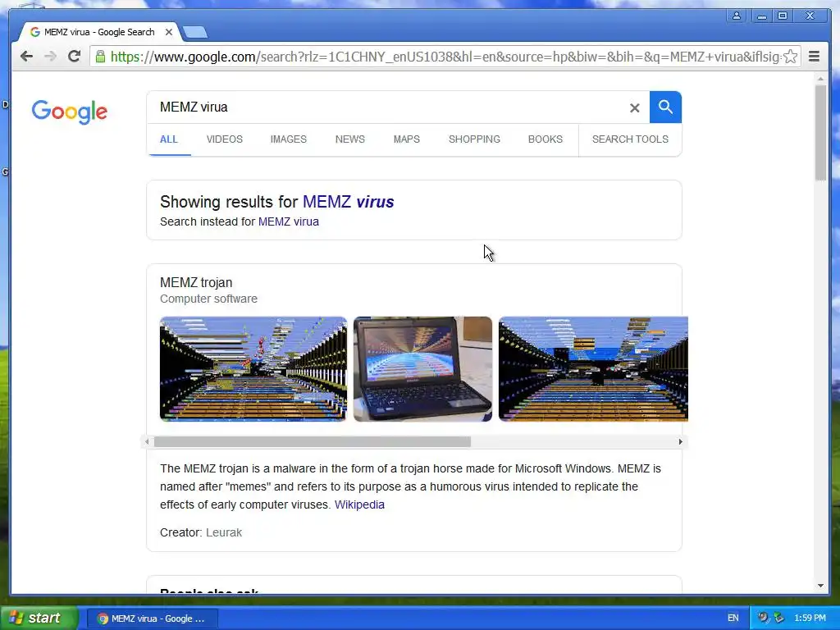Click the 1:59 PM taskbar clock

[810, 619]
